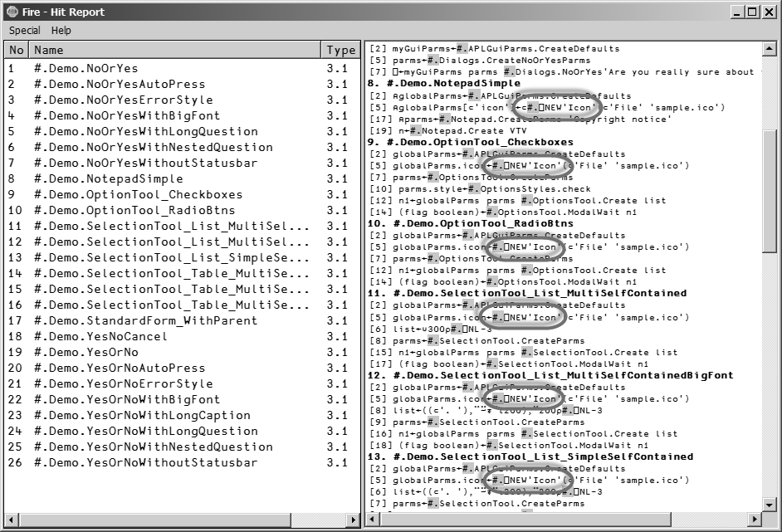This screenshot has height=532, width=782.
Task: Select #.Demo.YesNoCancel in the list
Action: pos(182,337)
